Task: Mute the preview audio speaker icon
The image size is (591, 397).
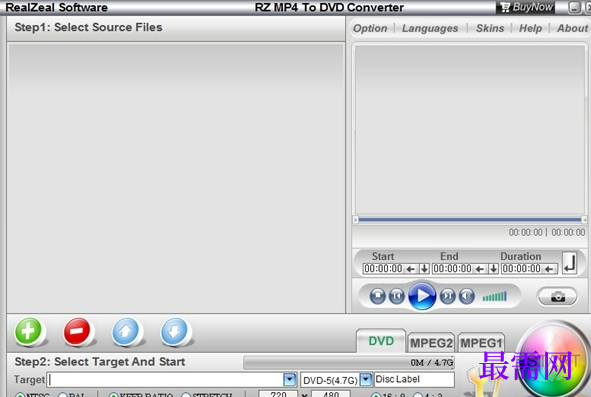Action: pyautogui.click(x=467, y=296)
